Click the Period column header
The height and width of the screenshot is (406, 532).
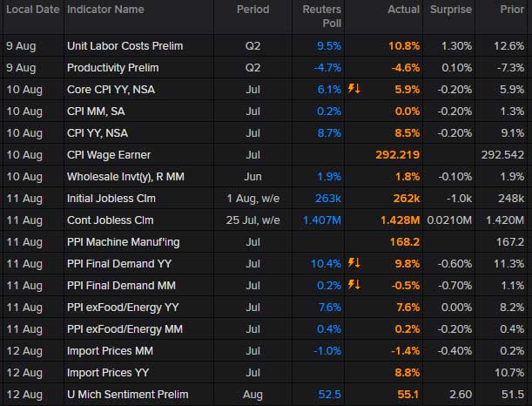[253, 10]
